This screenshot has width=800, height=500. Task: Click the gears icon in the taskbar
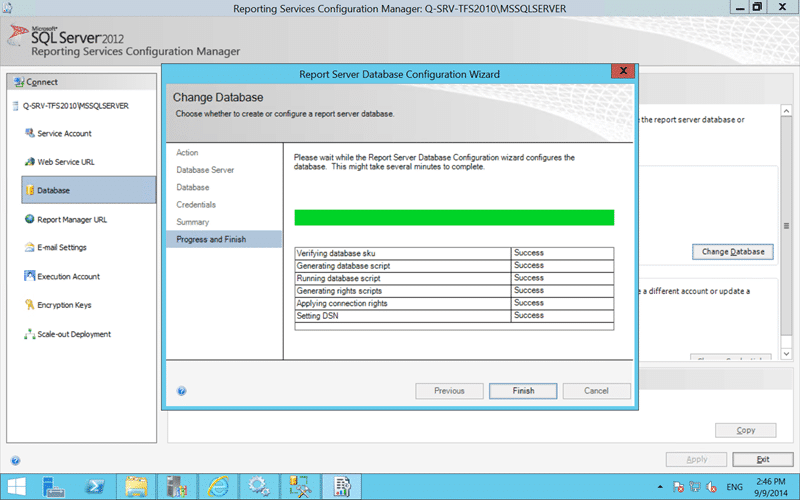point(258,486)
